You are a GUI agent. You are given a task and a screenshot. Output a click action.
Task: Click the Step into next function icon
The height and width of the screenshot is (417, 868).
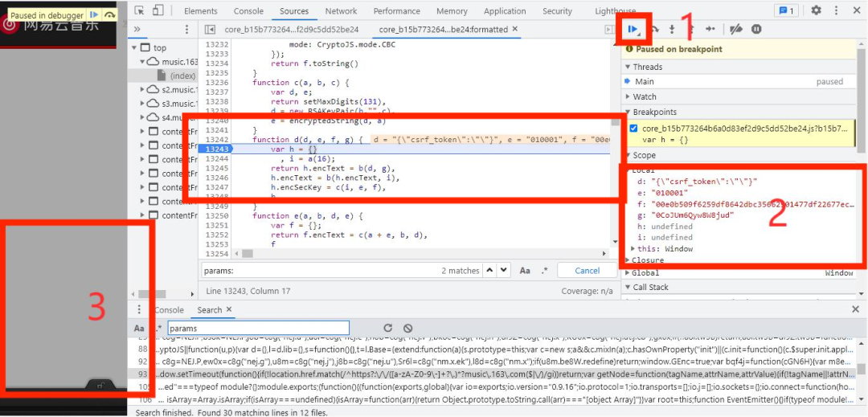(x=672, y=29)
